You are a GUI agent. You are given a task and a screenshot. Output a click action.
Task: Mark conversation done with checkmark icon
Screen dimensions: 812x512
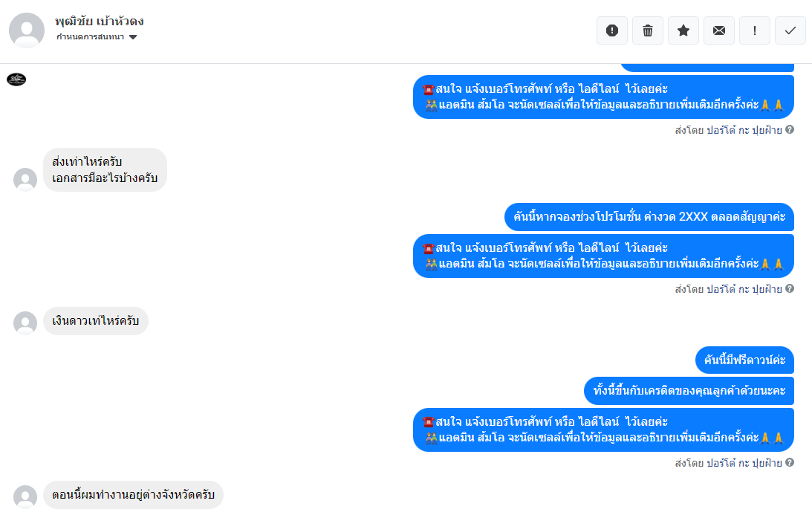[x=790, y=30]
